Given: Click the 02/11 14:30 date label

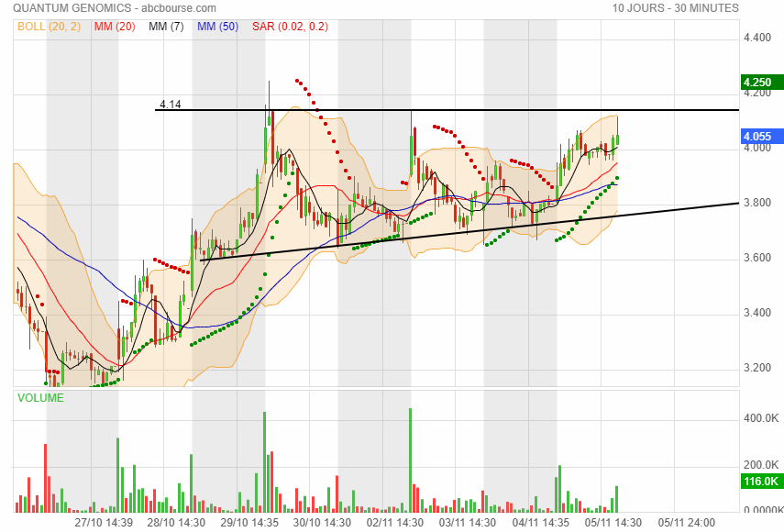Looking at the screenshot, I should tap(395, 523).
